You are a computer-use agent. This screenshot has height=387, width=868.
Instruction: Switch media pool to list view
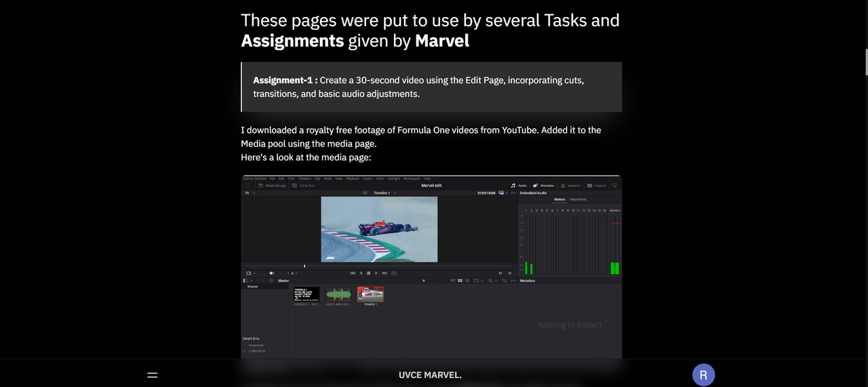[467, 281]
